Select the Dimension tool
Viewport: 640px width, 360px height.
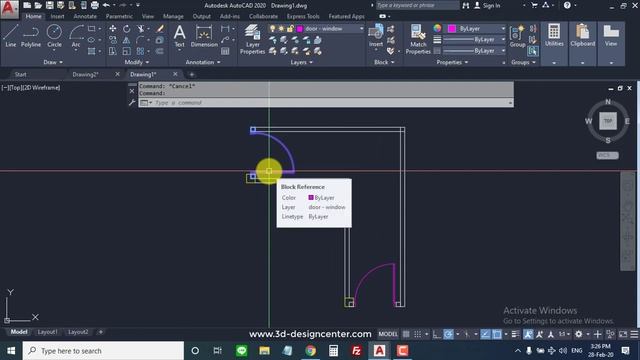204,36
